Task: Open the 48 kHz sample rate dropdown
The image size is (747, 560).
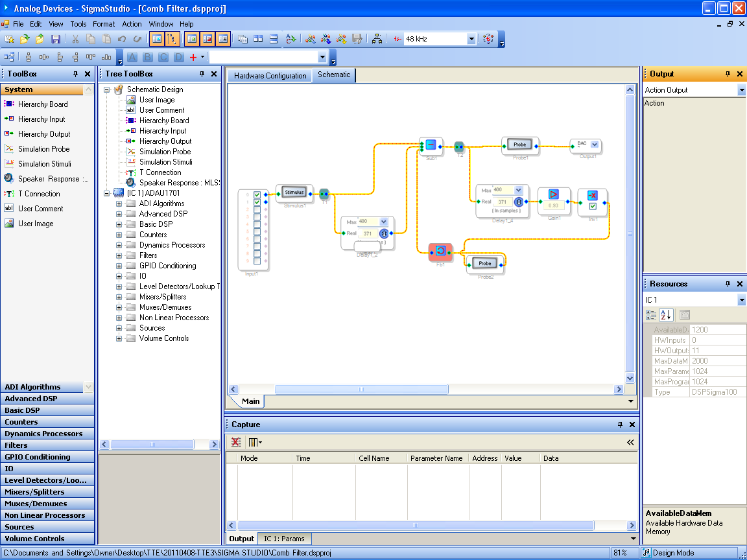Action: pos(471,39)
